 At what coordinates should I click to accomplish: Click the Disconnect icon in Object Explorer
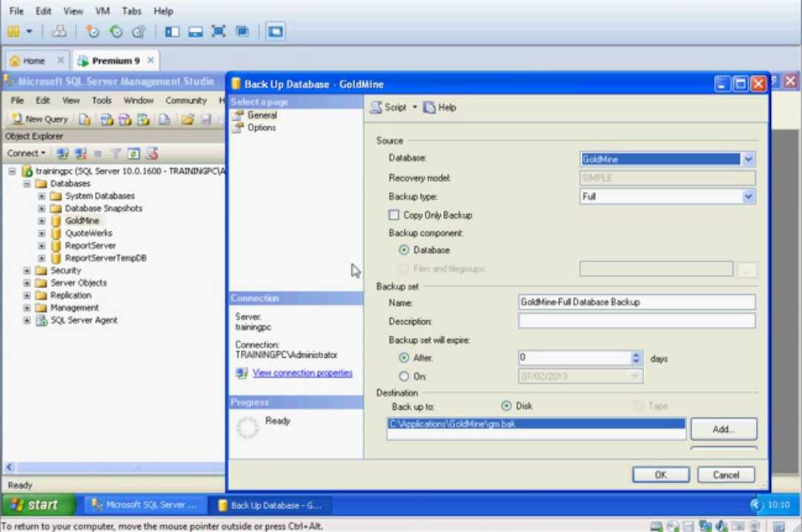coord(80,153)
